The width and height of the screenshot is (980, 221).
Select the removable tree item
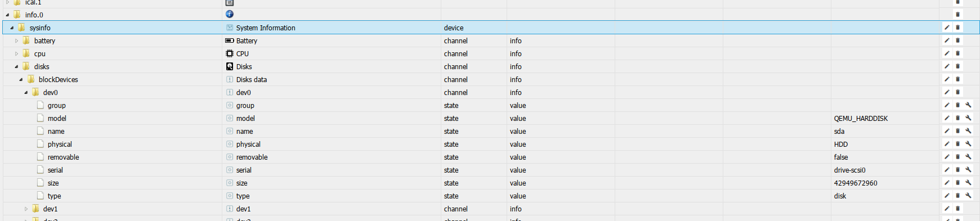click(63, 157)
